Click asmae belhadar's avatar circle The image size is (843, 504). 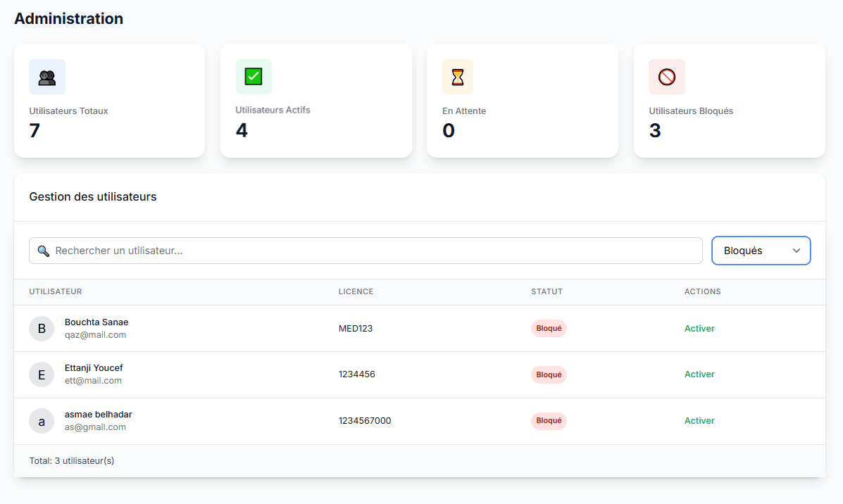click(x=42, y=421)
